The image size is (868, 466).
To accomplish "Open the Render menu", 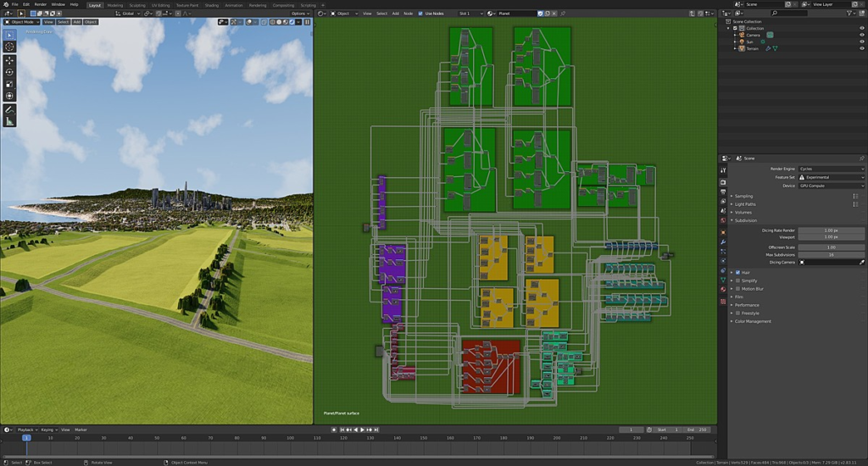I will tap(41, 4).
